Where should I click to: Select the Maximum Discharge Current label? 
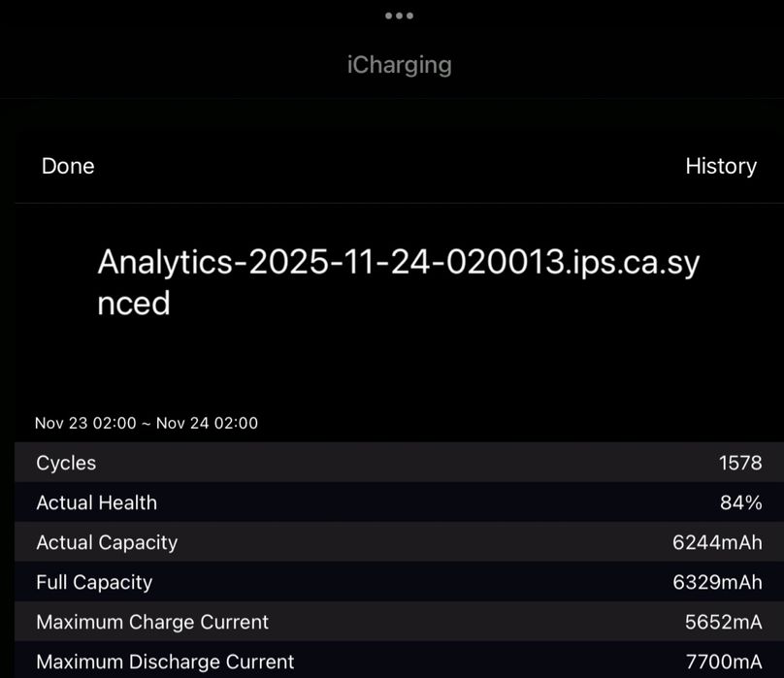[165, 662]
